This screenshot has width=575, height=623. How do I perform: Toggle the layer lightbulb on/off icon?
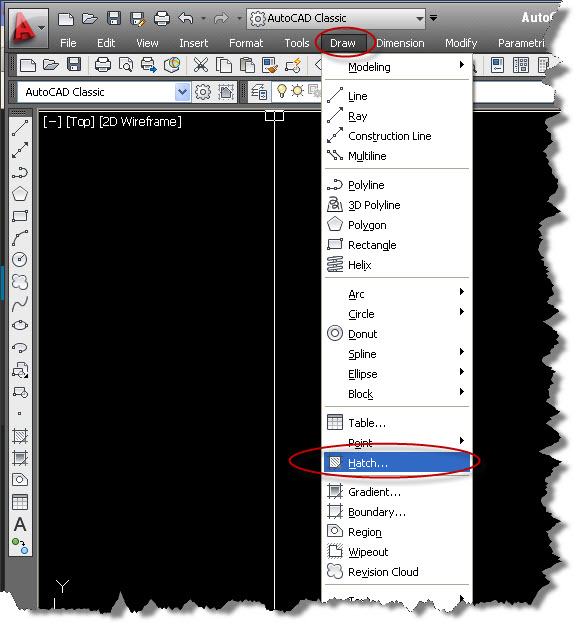pyautogui.click(x=282, y=91)
